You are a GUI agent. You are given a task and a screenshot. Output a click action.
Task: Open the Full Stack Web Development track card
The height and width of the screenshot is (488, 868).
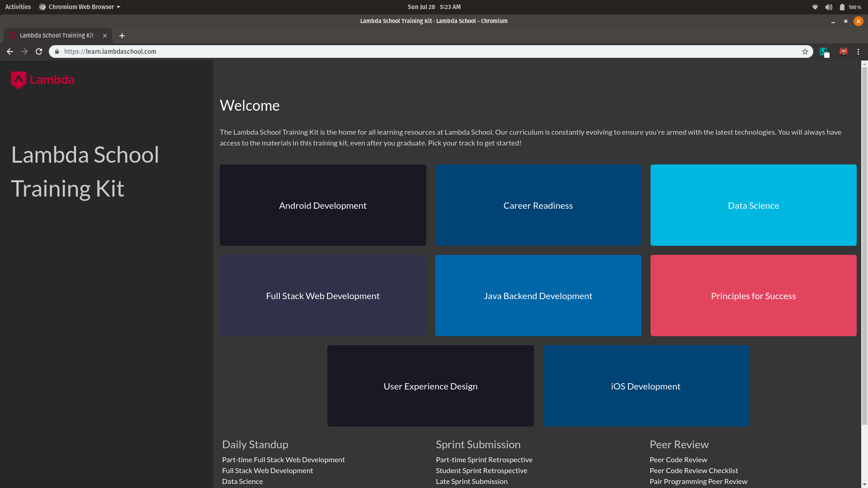323,296
